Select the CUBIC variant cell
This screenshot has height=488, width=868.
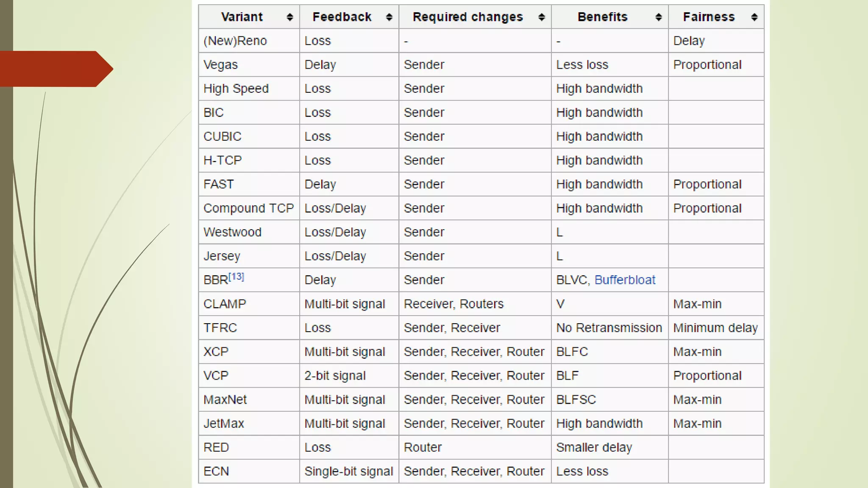pyautogui.click(x=223, y=136)
